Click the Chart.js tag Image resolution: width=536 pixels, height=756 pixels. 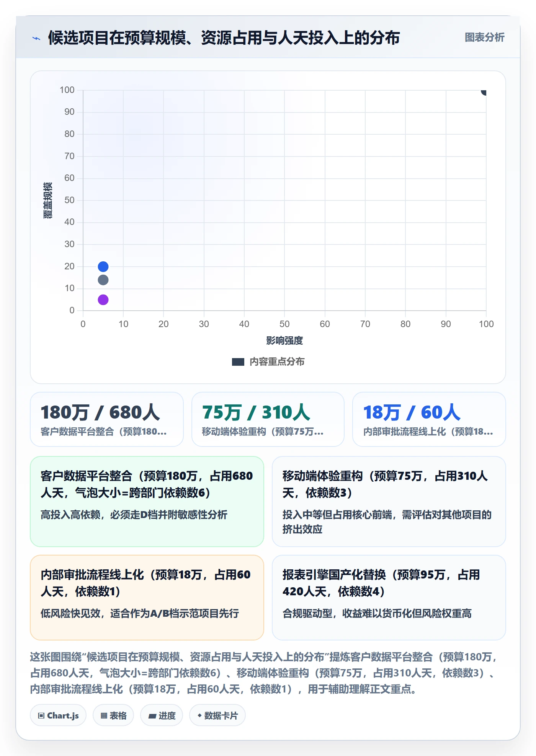click(58, 715)
